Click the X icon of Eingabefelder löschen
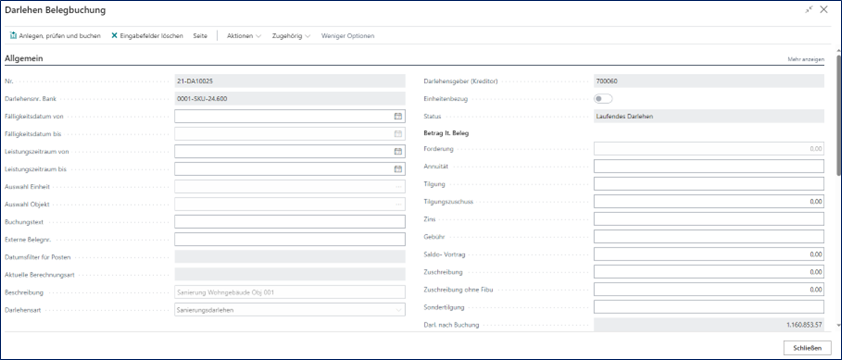The image size is (842, 360). tap(114, 36)
